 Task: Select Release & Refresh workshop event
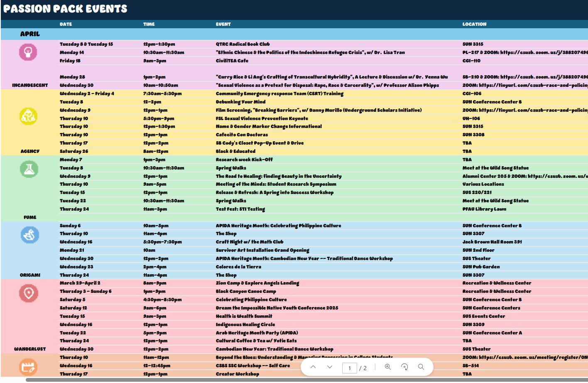pyautogui.click(x=274, y=192)
